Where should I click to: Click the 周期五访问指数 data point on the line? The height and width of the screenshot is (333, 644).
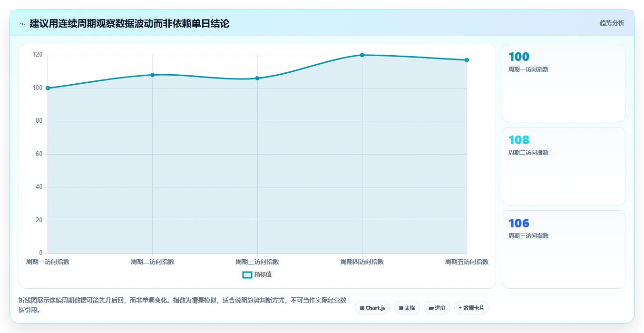pyautogui.click(x=467, y=60)
